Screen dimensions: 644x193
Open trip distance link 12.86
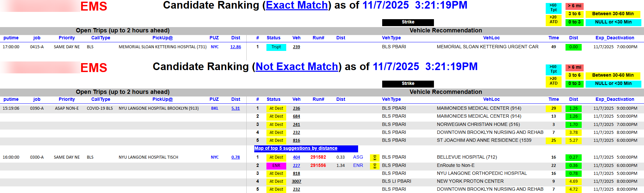(235, 47)
